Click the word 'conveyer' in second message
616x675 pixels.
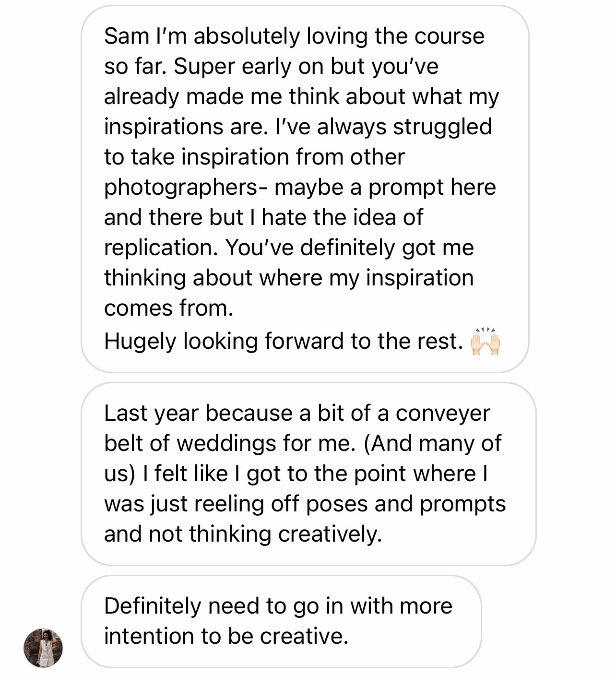click(442, 413)
